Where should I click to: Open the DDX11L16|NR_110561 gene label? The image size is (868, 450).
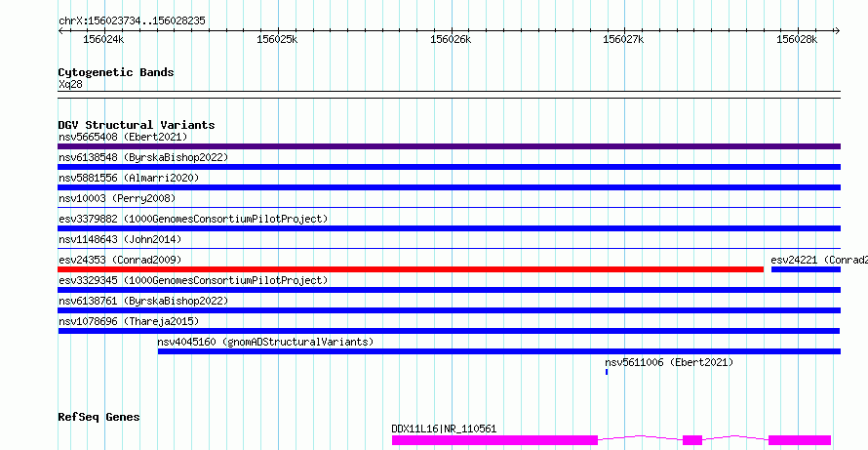coord(444,429)
